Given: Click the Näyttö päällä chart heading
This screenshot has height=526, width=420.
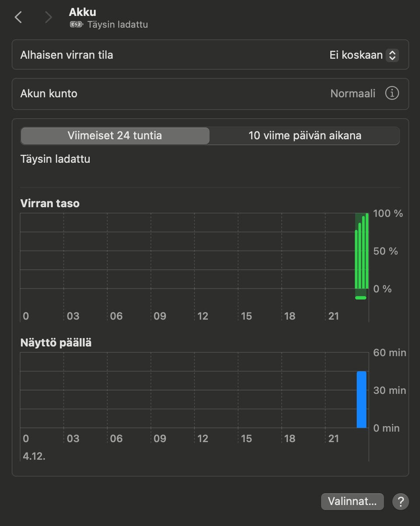Looking at the screenshot, I should 56,342.
